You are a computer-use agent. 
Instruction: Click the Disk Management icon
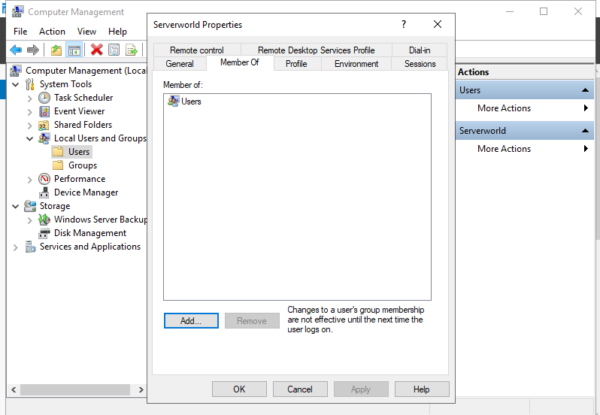[44, 233]
